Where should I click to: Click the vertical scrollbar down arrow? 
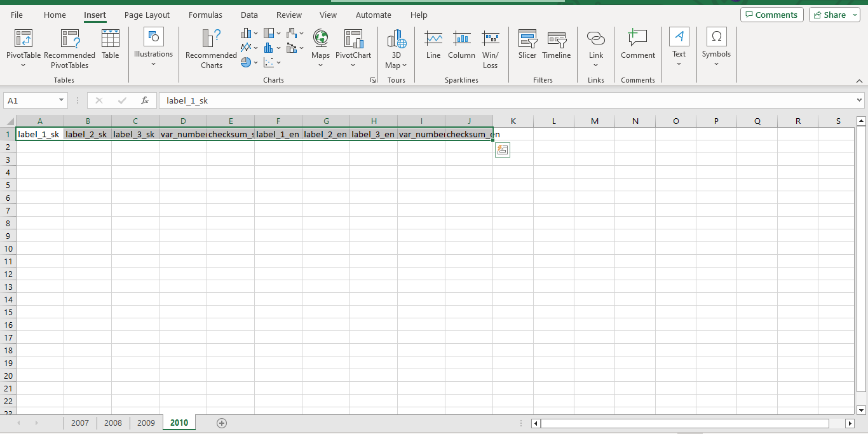click(x=862, y=410)
